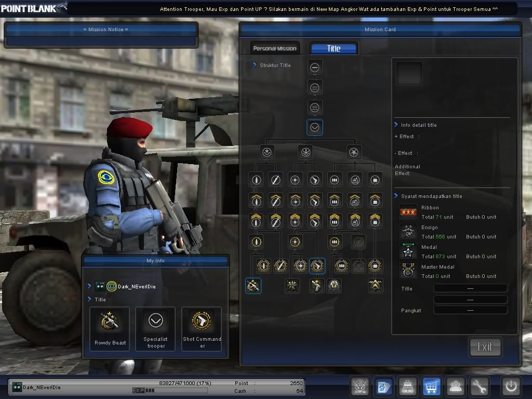Select plain bag title with no chevron
Screen dimensions: 532x399
(x=375, y=180)
